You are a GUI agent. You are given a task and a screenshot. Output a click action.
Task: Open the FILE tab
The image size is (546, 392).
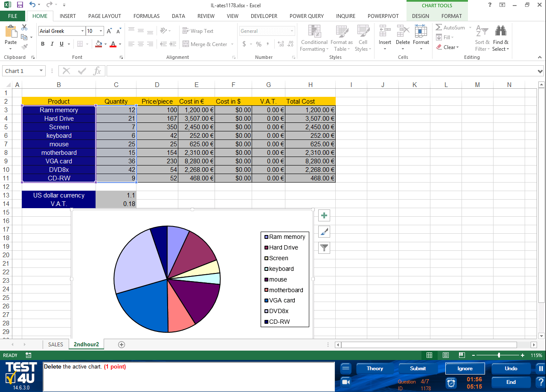13,16
